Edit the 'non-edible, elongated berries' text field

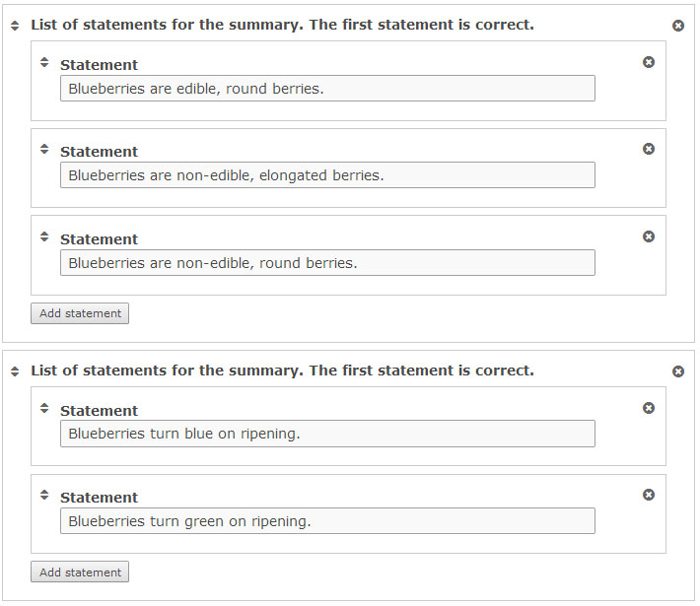(327, 175)
